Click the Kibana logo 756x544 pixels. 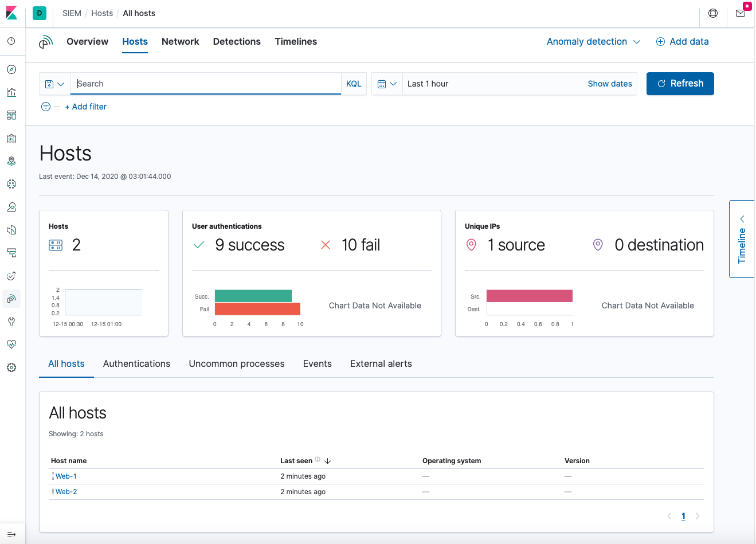pyautogui.click(x=11, y=13)
